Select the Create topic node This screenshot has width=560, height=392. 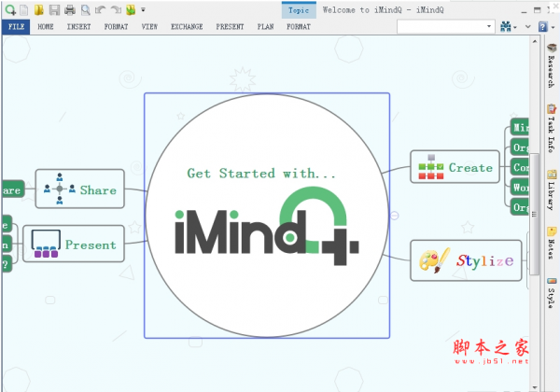(x=455, y=167)
